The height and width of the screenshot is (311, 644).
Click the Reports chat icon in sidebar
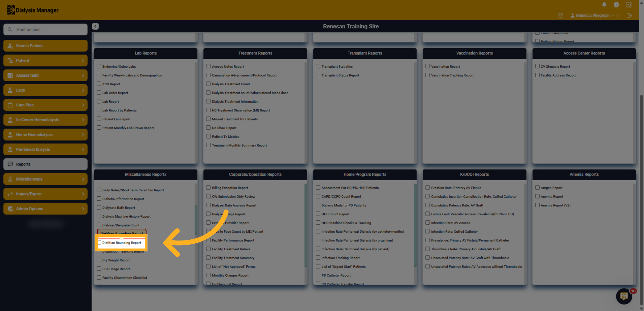[x=10, y=164]
